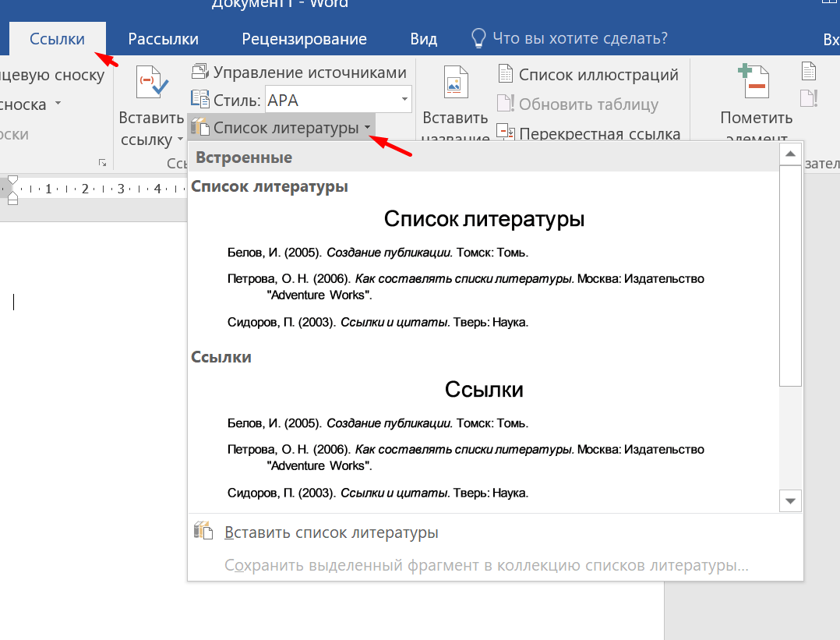Go to the Вид ribbon tab
The height and width of the screenshot is (640, 840).
[424, 39]
